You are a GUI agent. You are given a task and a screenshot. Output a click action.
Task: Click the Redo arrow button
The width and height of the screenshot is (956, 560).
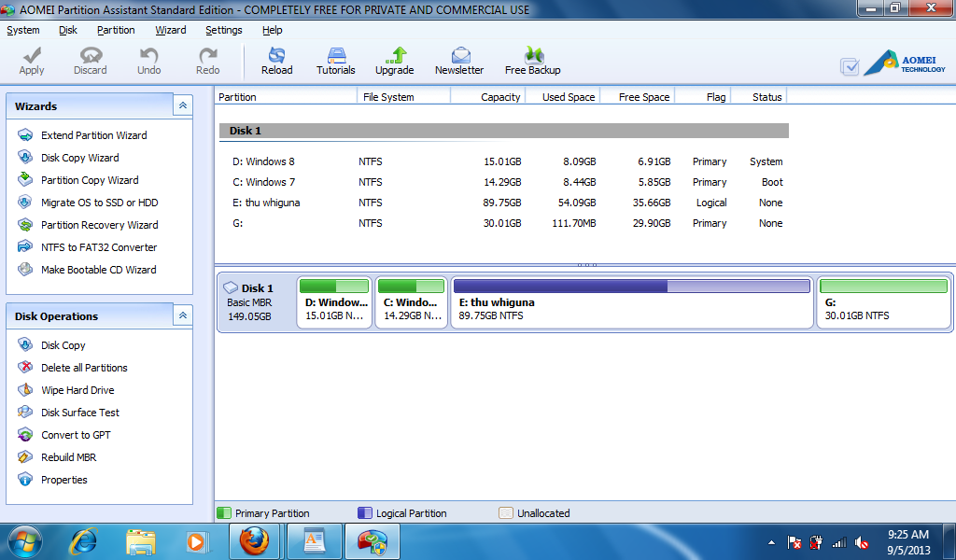pos(208,61)
